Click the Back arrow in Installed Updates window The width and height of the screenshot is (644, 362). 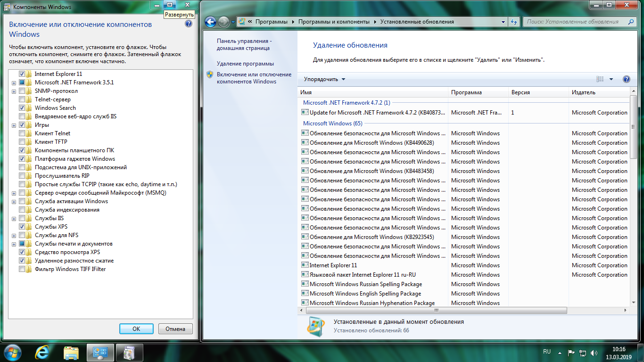coord(211,22)
